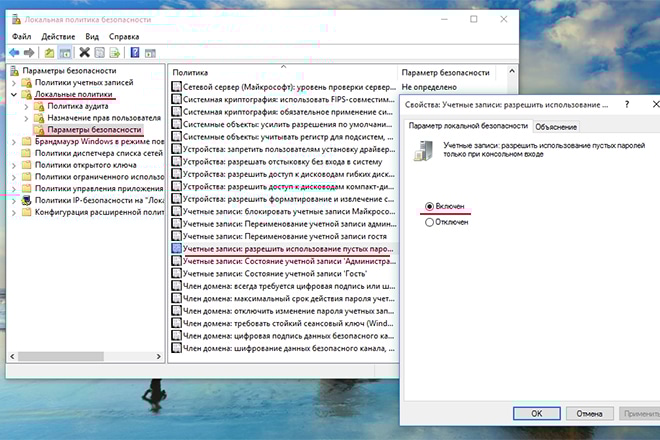The width and height of the screenshot is (660, 440).
Task: Click the Properties toolbar icon
Action: pyautogui.click(x=100, y=52)
